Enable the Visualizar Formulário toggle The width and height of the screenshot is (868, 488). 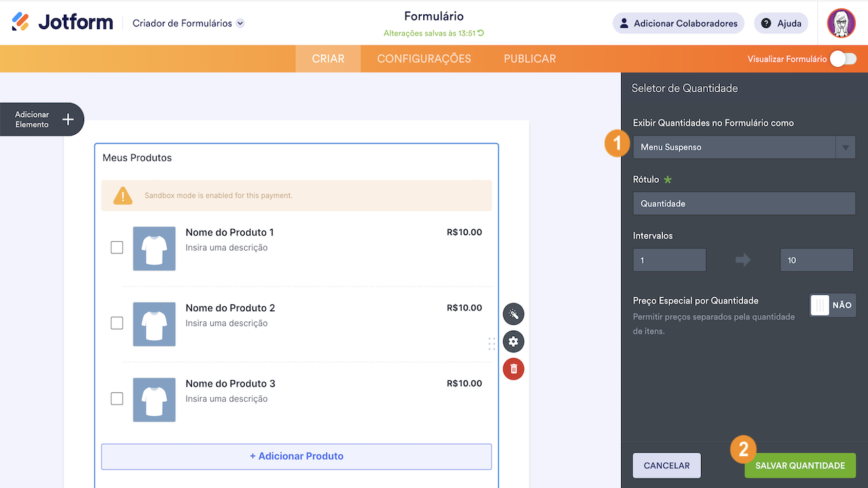843,59
